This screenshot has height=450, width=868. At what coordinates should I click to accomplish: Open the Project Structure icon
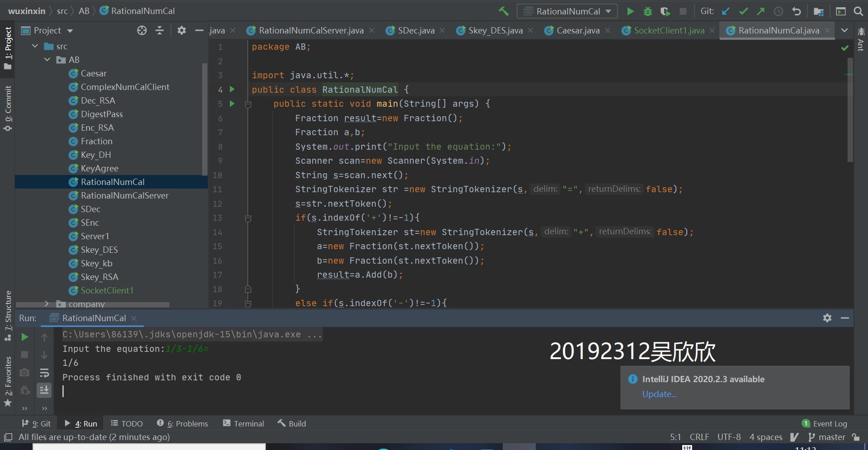(818, 11)
